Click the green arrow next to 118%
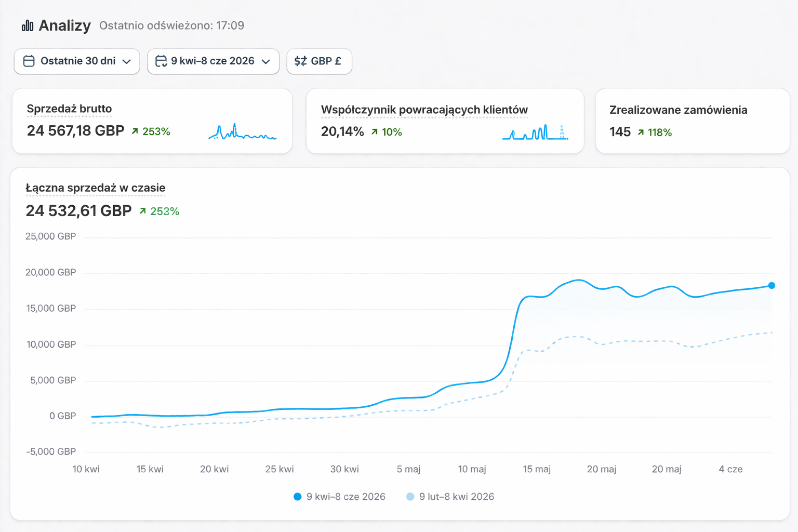798x532 pixels. 641,132
